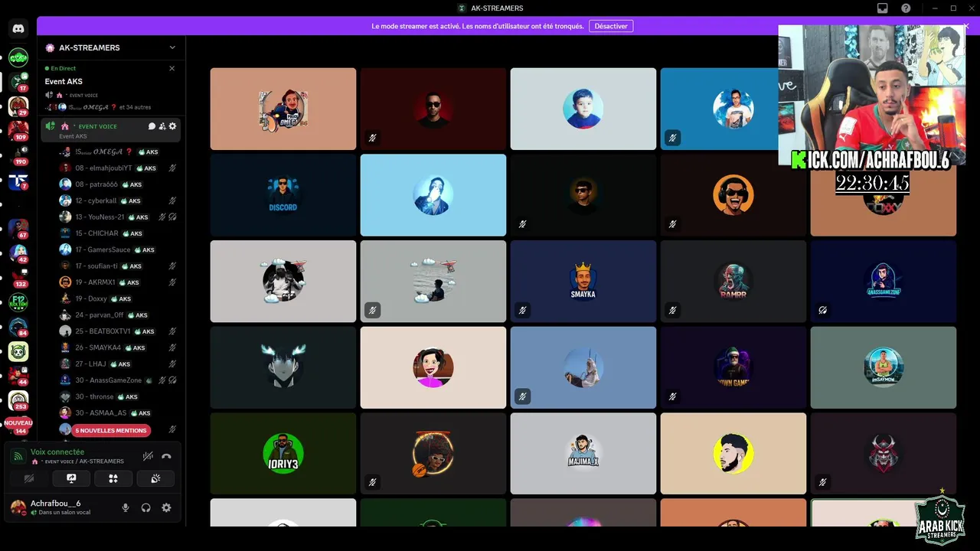Open the server with badge 84
The width and height of the screenshot is (980, 551).
pyautogui.click(x=18, y=327)
